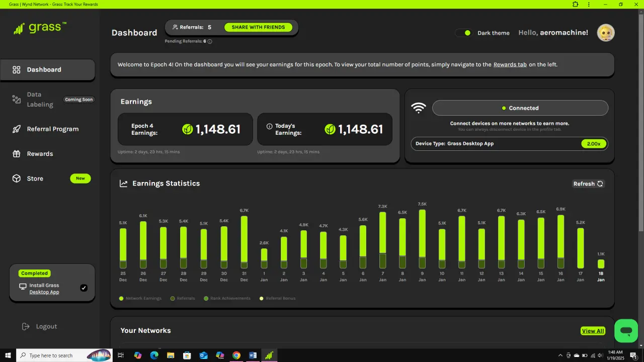Viewport: 644px width, 362px height.
Task: Toggle Rank Achievements legend item
Action: (x=227, y=298)
